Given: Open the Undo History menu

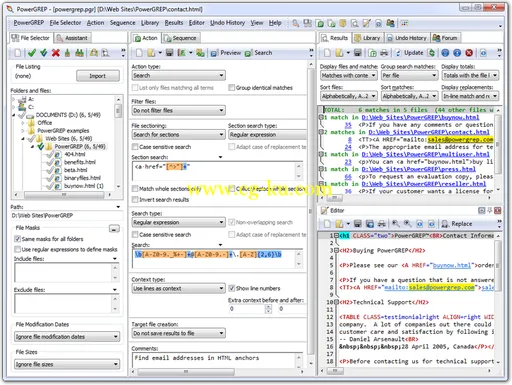Looking at the screenshot, I should click(227, 23).
